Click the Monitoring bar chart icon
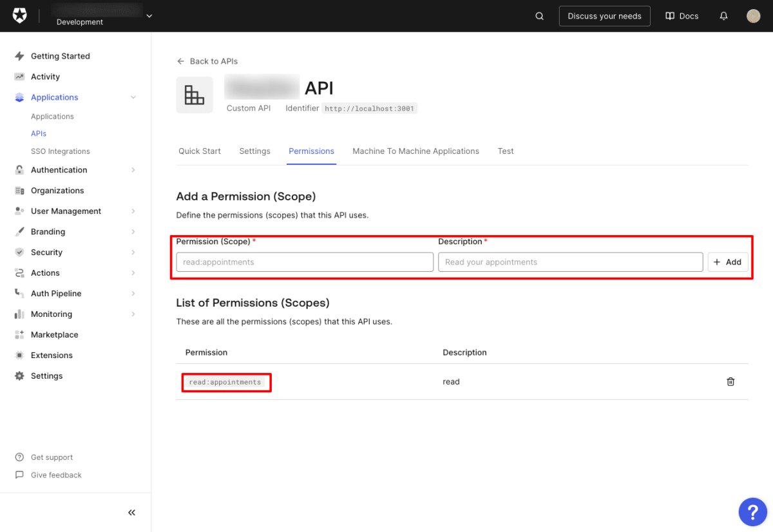 [x=19, y=314]
